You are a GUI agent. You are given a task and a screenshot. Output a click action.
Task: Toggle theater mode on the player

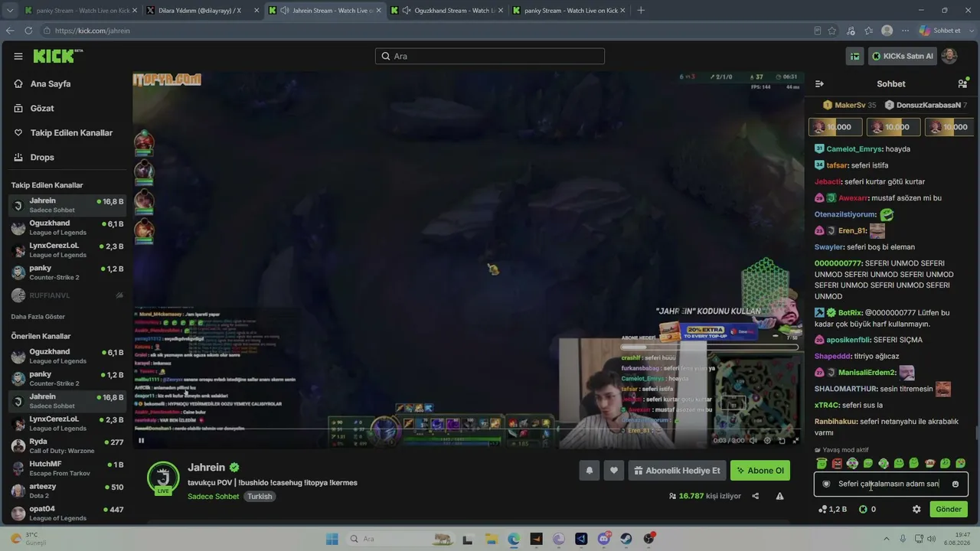tap(782, 440)
